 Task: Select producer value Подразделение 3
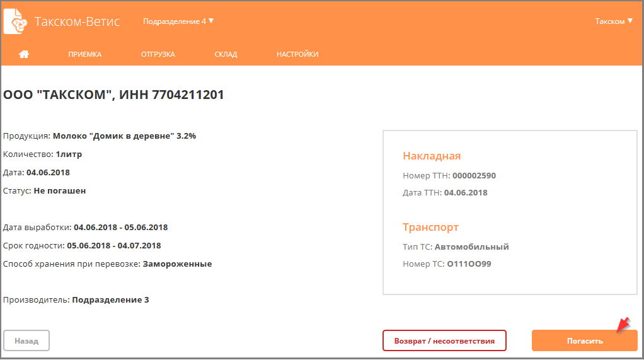tap(110, 300)
